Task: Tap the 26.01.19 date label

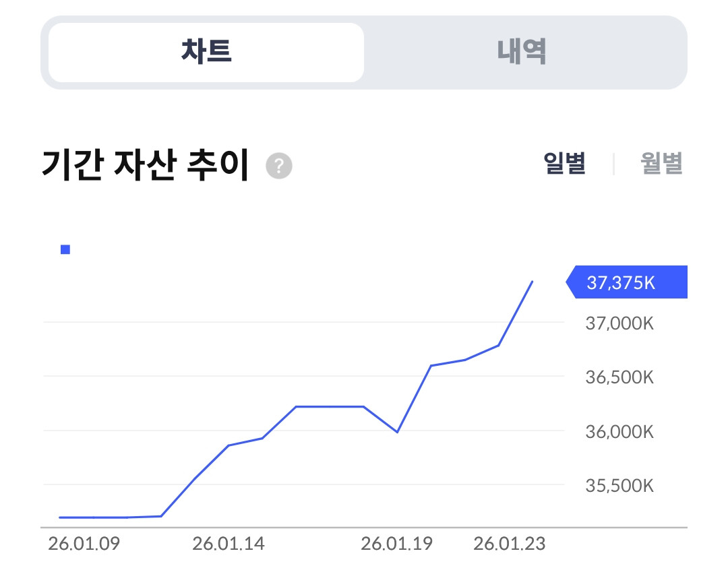Action: coord(397,544)
